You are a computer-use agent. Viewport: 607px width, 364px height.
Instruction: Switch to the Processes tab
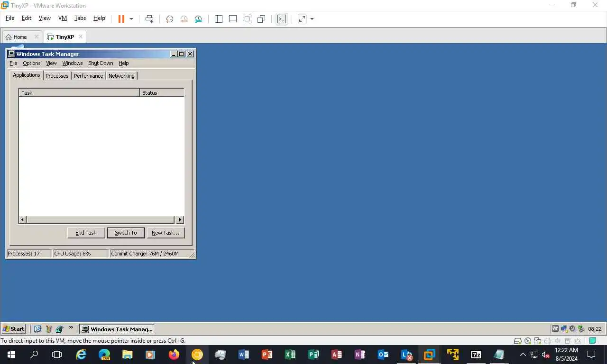(57, 76)
